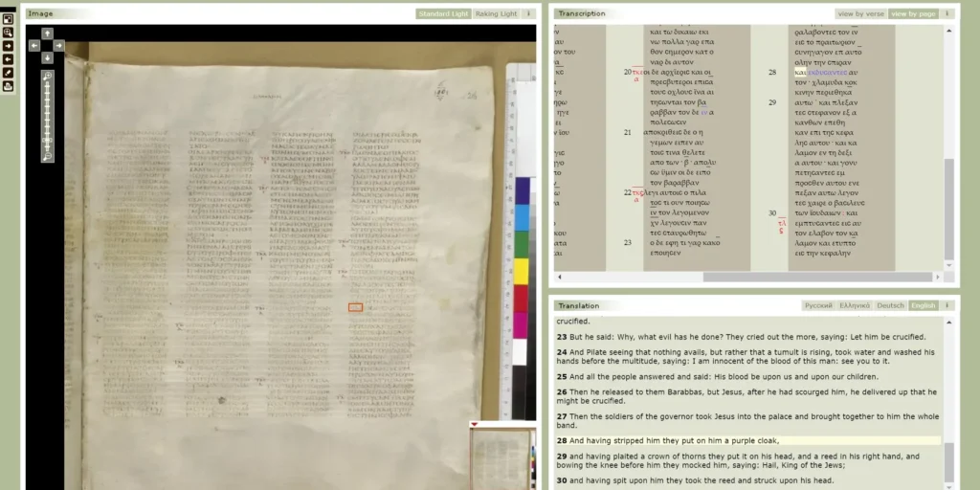The width and height of the screenshot is (980, 490).
Task: Click the transcription vertical scrollbar thumb
Action: (949, 209)
